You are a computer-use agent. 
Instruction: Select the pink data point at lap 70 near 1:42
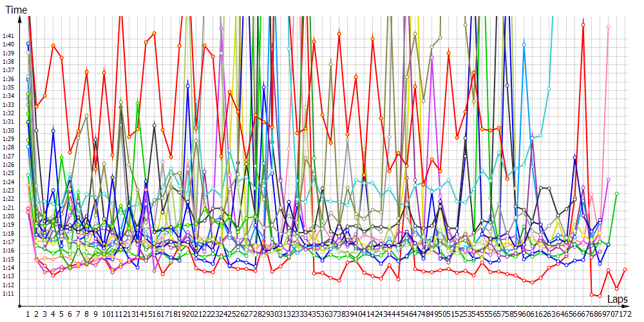[x=608, y=27]
